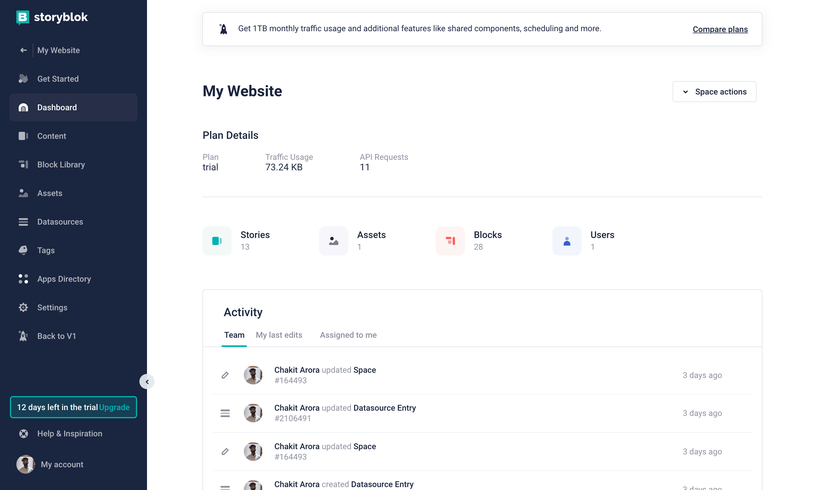Open the Space actions dropdown

point(714,92)
